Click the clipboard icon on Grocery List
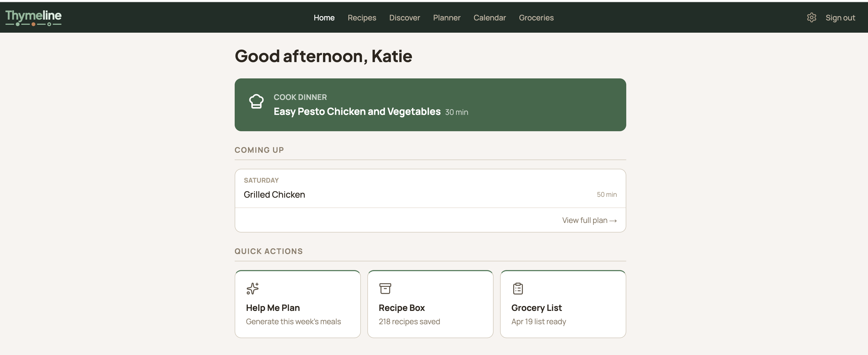Image resolution: width=868 pixels, height=355 pixels. click(x=518, y=289)
